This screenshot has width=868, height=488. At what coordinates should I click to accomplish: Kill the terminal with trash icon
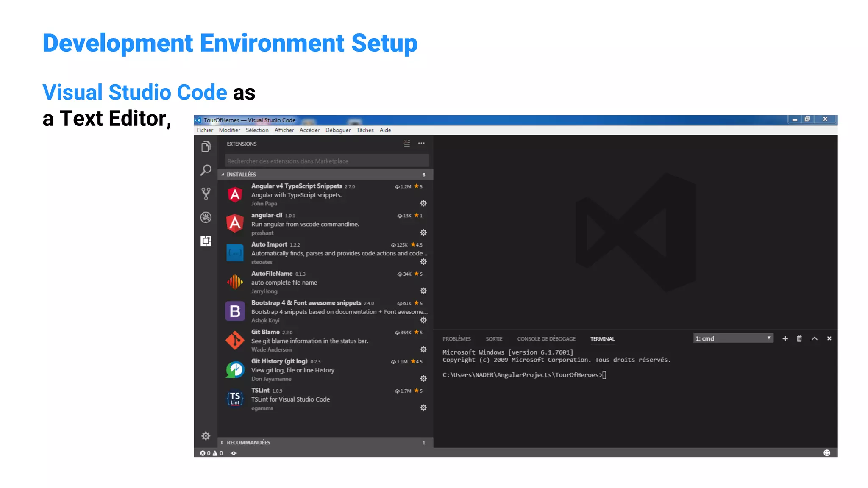click(799, 338)
